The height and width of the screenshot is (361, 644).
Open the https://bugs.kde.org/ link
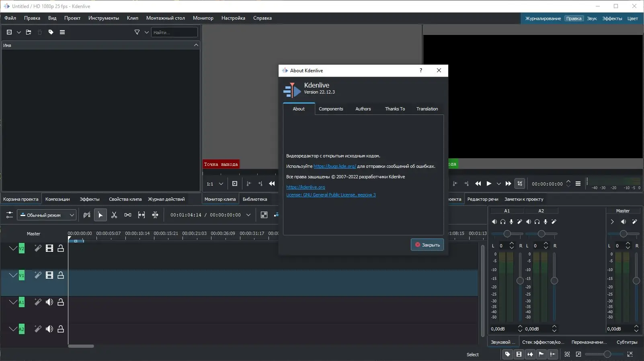[335, 166]
